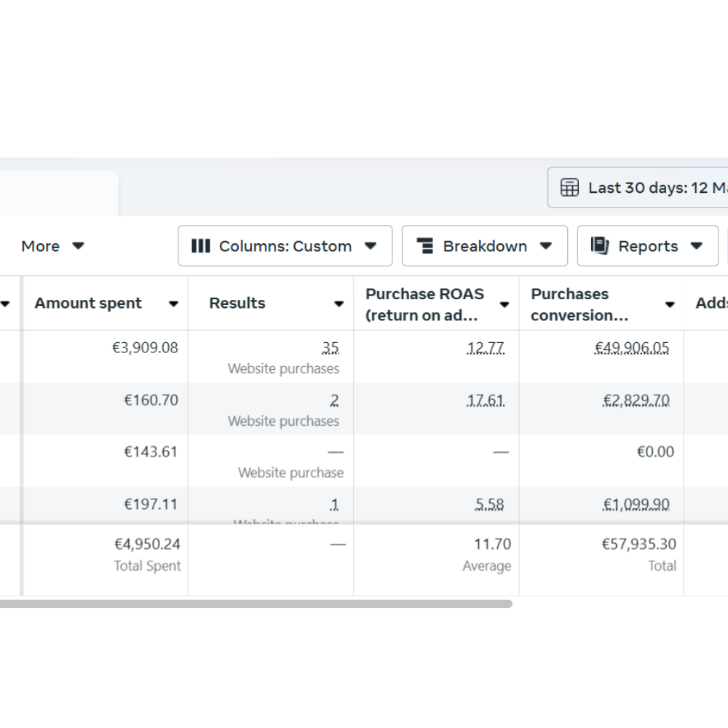Click the Results column header
The width and height of the screenshot is (728, 728).
point(237,304)
